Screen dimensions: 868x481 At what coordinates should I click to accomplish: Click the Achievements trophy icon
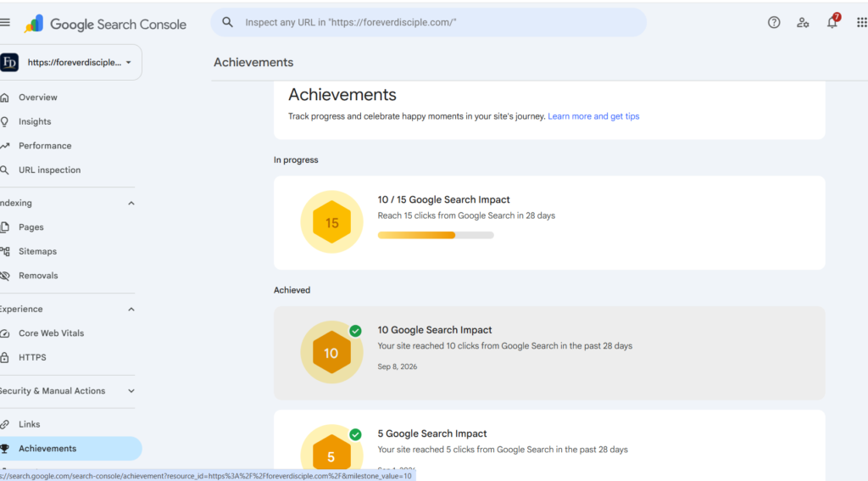[5, 448]
